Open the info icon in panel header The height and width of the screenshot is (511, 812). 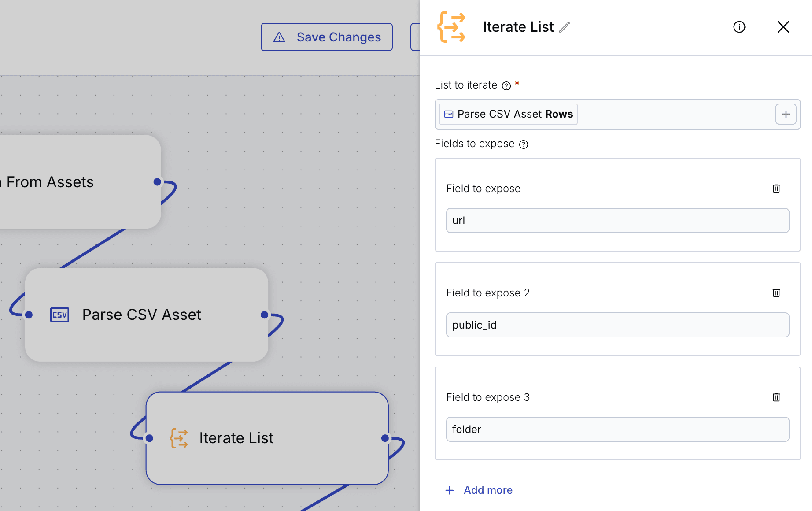pyautogui.click(x=739, y=27)
